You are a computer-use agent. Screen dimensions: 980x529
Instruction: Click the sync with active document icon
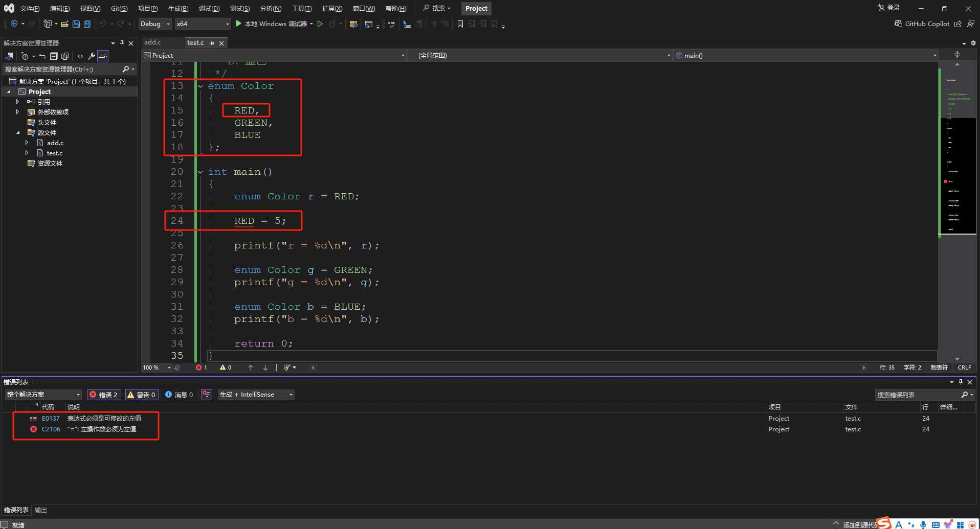click(x=42, y=56)
